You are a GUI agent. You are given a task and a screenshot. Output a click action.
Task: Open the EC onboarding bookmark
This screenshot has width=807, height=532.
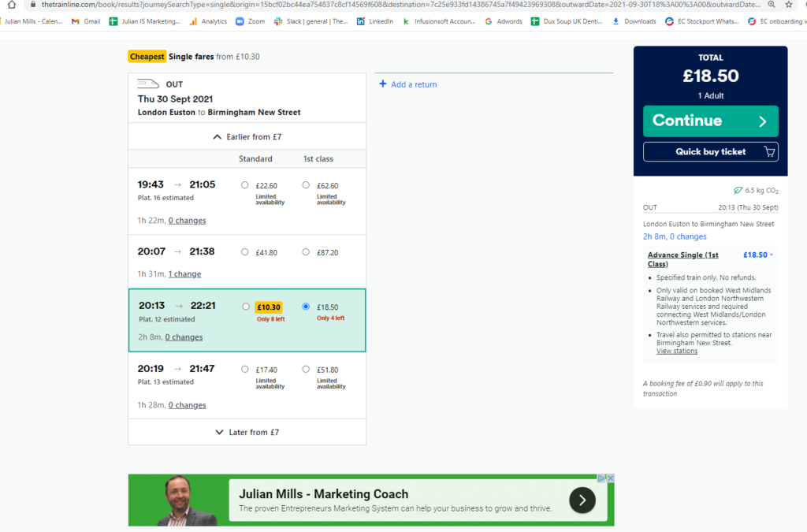click(x=776, y=21)
